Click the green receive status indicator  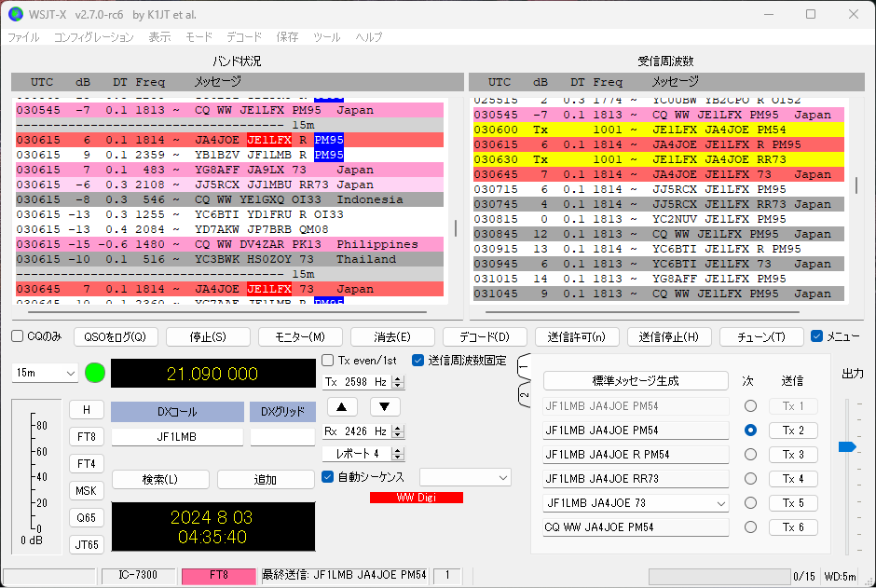[95, 373]
